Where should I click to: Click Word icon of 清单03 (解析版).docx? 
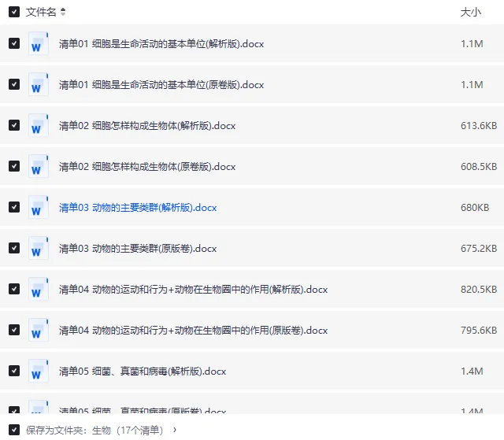[39, 207]
